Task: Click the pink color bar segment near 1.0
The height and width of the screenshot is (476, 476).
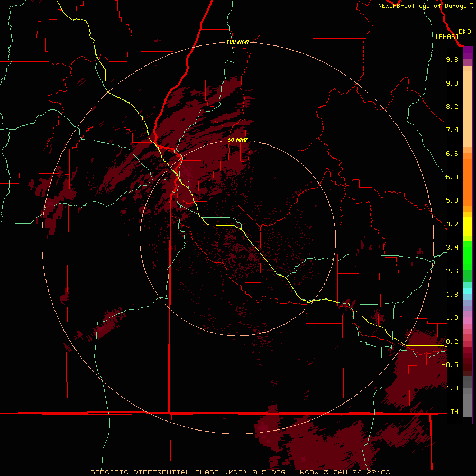Action: (467, 321)
